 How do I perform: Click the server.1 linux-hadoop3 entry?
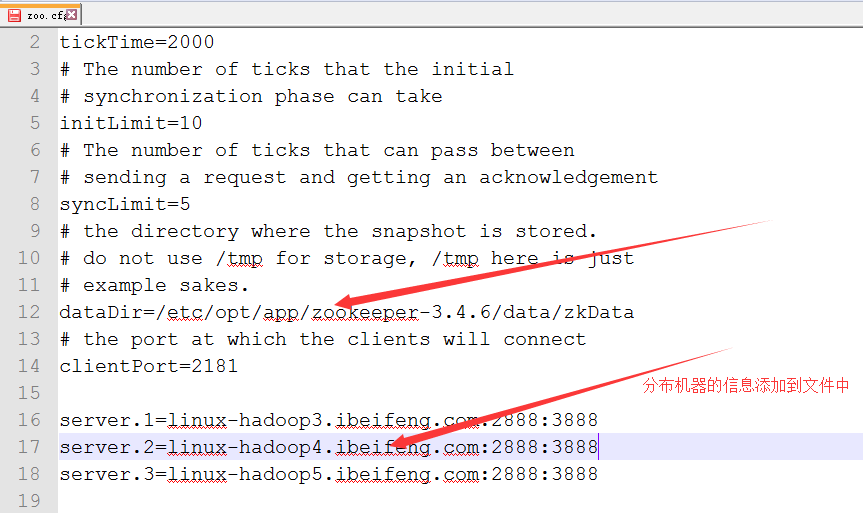tap(329, 420)
